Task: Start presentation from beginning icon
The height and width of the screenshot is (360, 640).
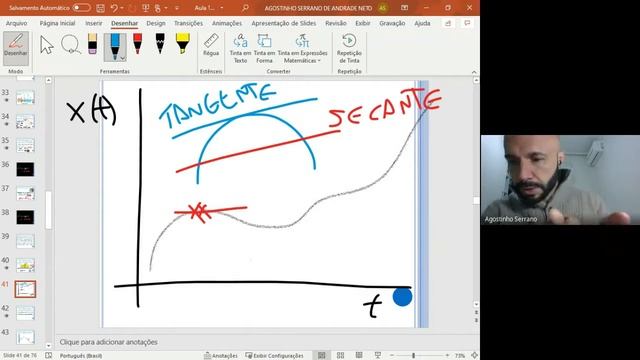Action: 146,8
